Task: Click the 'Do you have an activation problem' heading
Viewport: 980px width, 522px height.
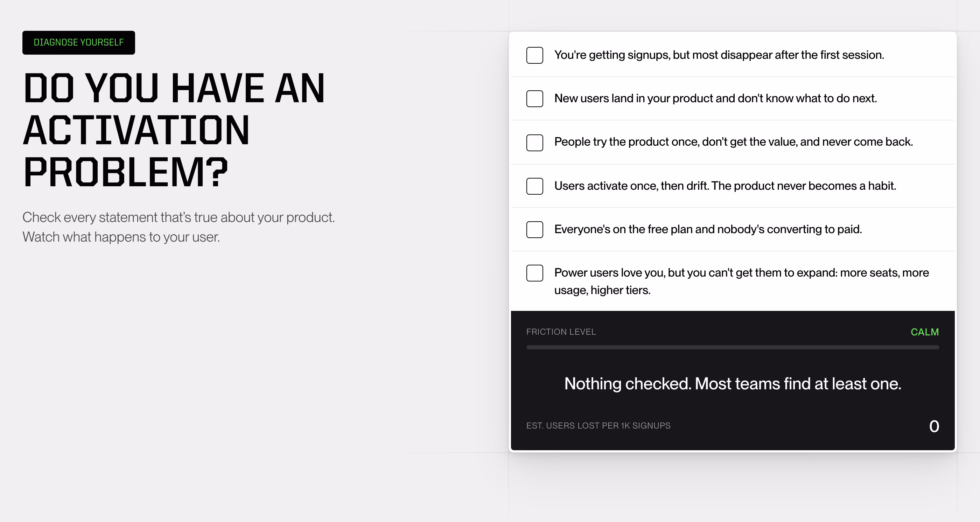Action: 174,130
